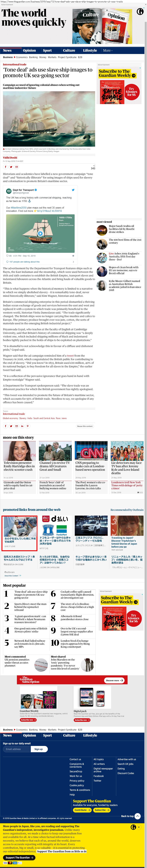
Task: Select Markets in top subnav
Action: click(x=52, y=57)
